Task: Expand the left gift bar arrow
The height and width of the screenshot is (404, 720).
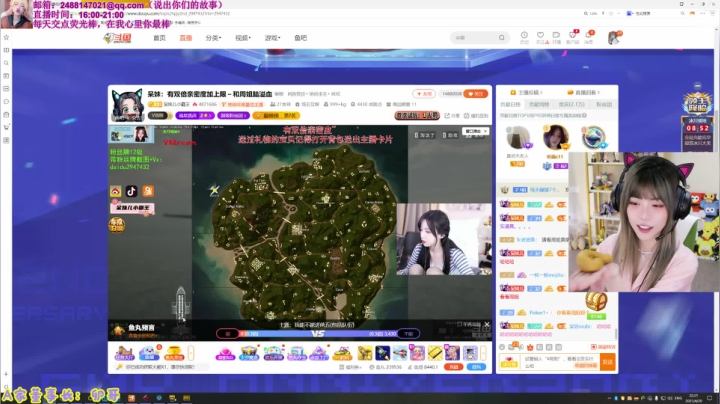Action: [191, 353]
